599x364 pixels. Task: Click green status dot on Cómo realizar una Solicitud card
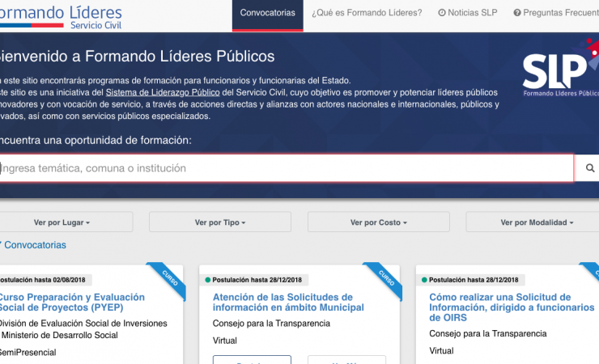[424, 280]
